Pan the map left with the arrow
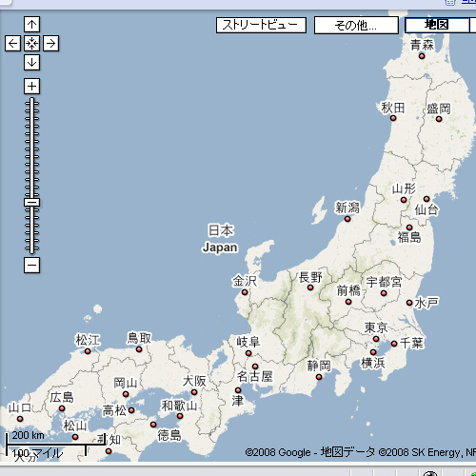This screenshot has height=476, width=476. [x=12, y=44]
